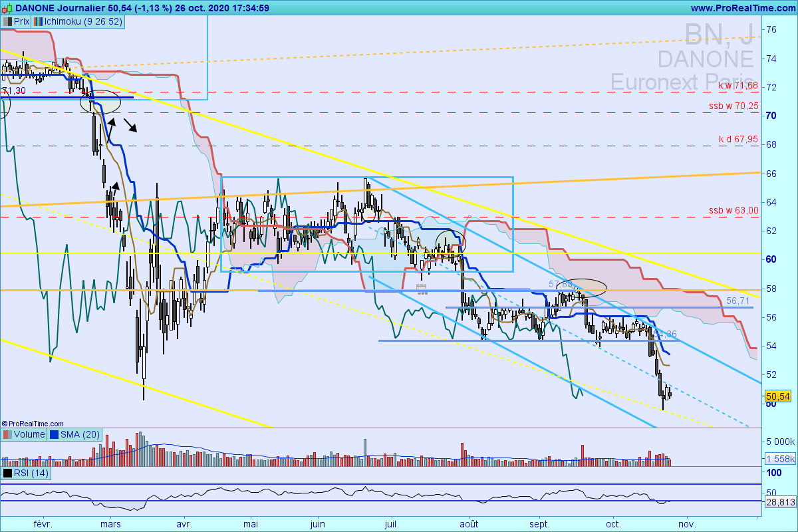Open the SMA (20) indicator label
This screenshot has height=532, width=798.
click(80, 435)
